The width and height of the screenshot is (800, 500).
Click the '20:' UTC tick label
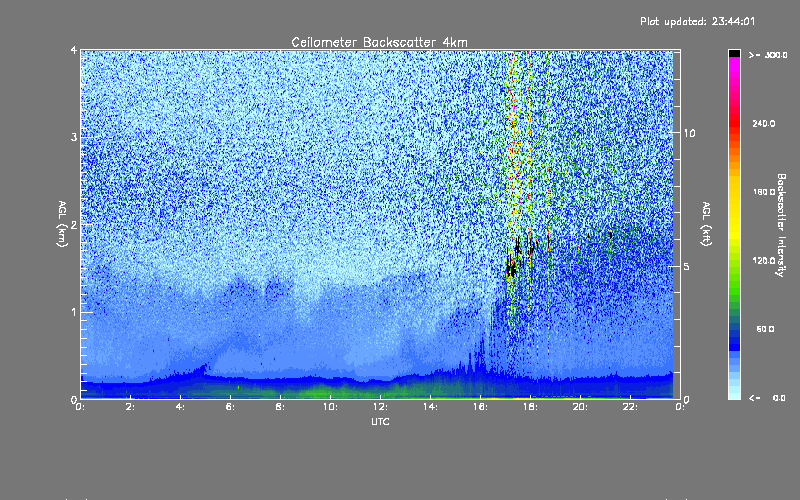pyautogui.click(x=581, y=407)
